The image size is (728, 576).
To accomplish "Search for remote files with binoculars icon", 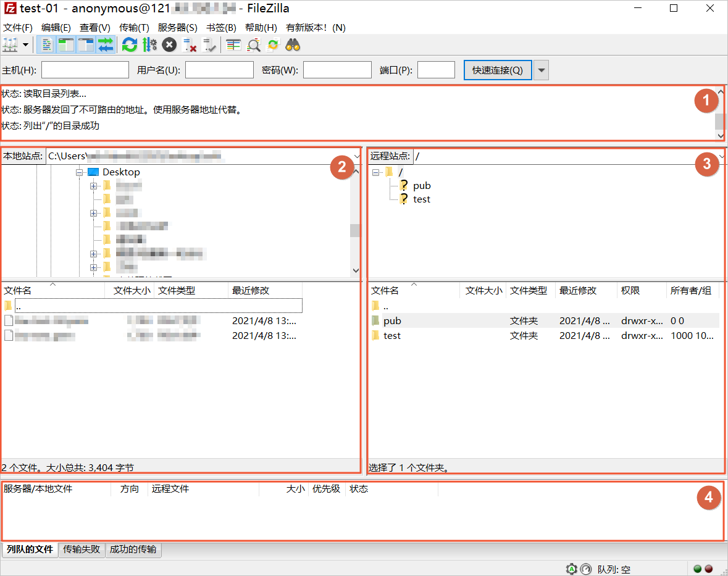I will click(x=292, y=44).
